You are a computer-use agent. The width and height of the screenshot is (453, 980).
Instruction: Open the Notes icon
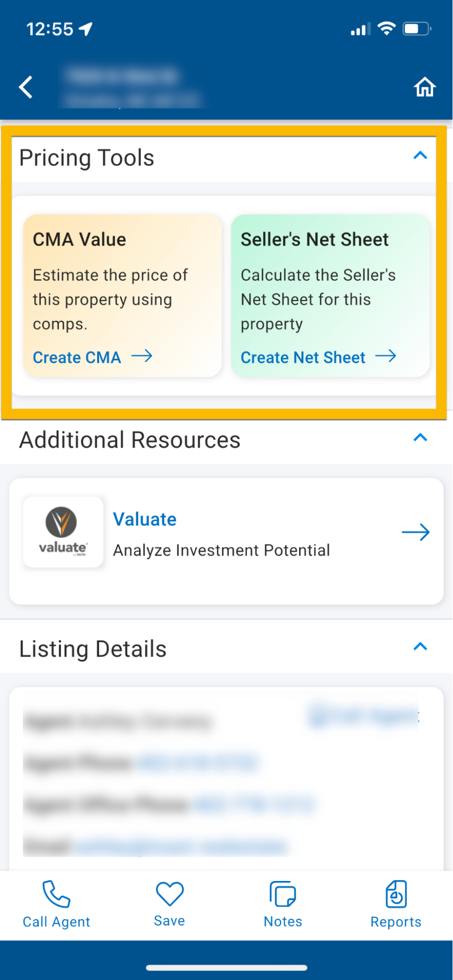point(283,894)
